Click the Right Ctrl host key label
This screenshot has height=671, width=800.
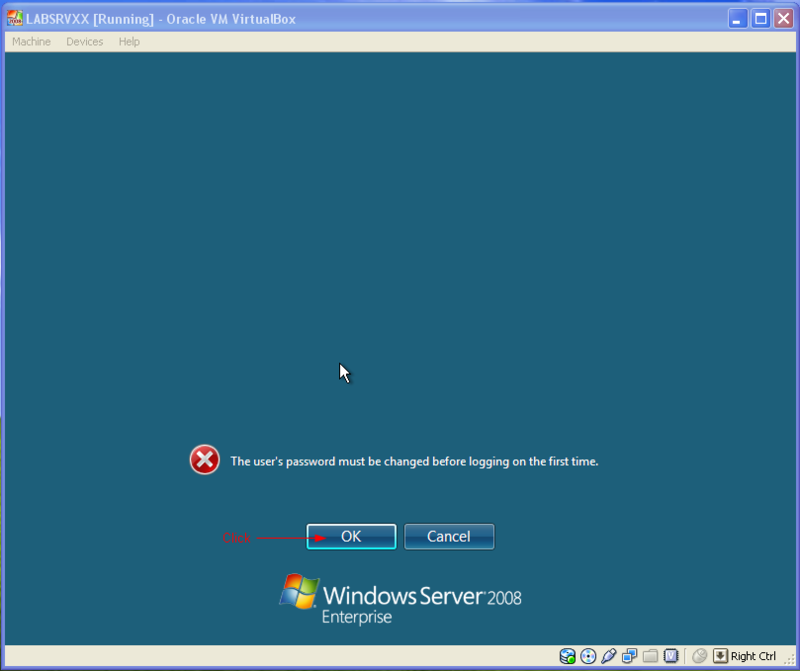(x=753, y=656)
